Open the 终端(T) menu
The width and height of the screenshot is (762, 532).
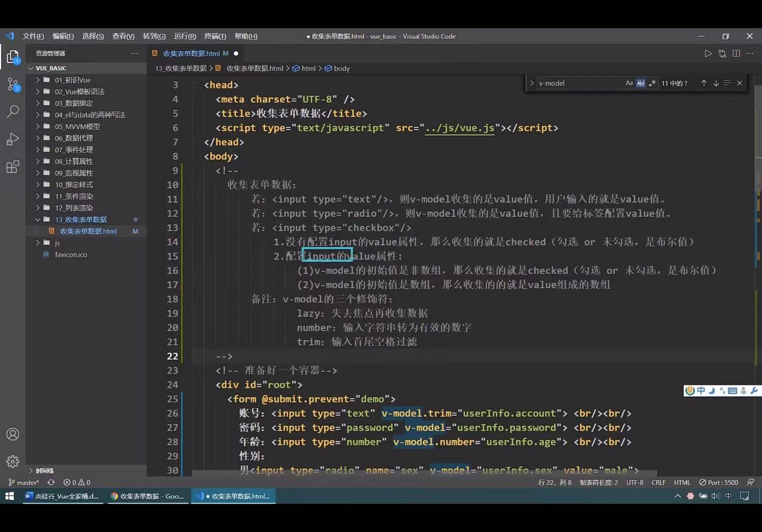tap(215, 36)
